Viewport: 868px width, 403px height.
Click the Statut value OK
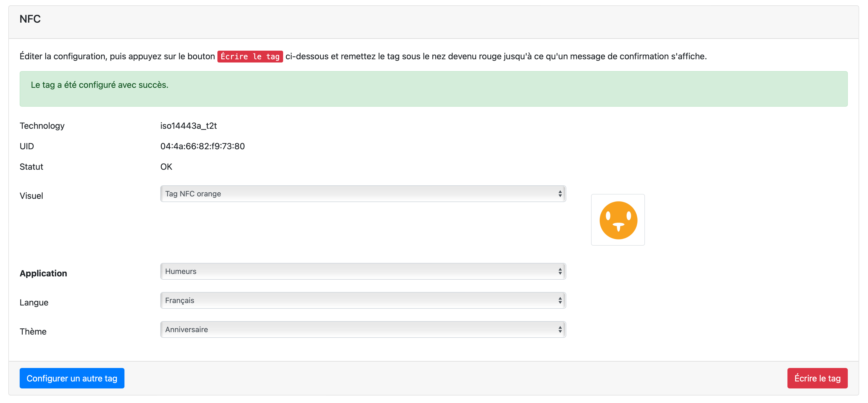[166, 167]
